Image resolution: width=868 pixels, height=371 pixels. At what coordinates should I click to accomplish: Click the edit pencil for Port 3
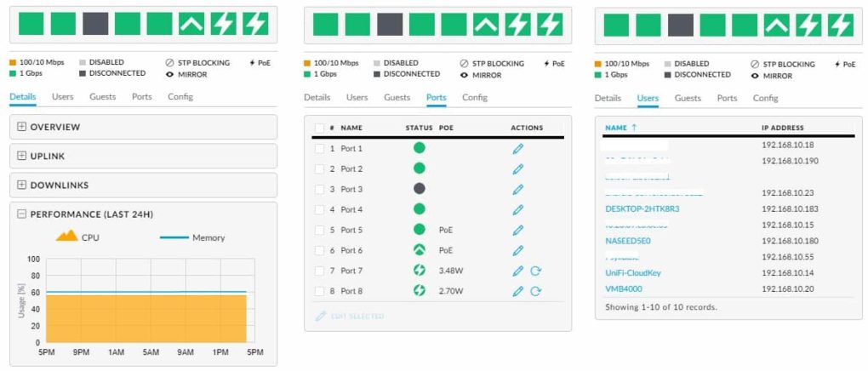[517, 189]
